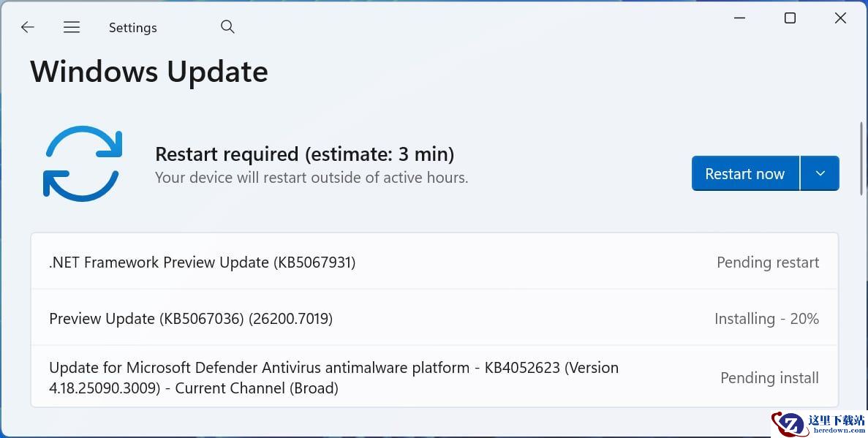Select the Preview Update KB5067036 entry

tap(191, 319)
